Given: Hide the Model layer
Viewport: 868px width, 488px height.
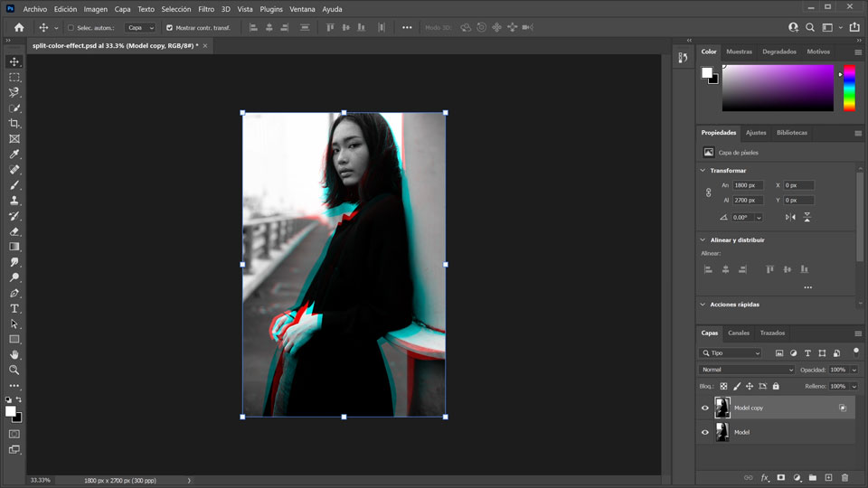Looking at the screenshot, I should coord(705,432).
